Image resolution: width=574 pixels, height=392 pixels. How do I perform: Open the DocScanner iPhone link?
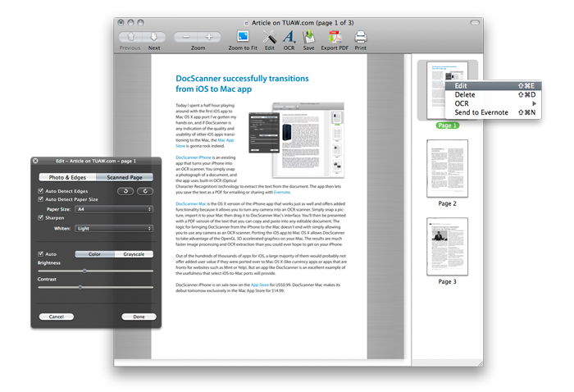pos(194,157)
